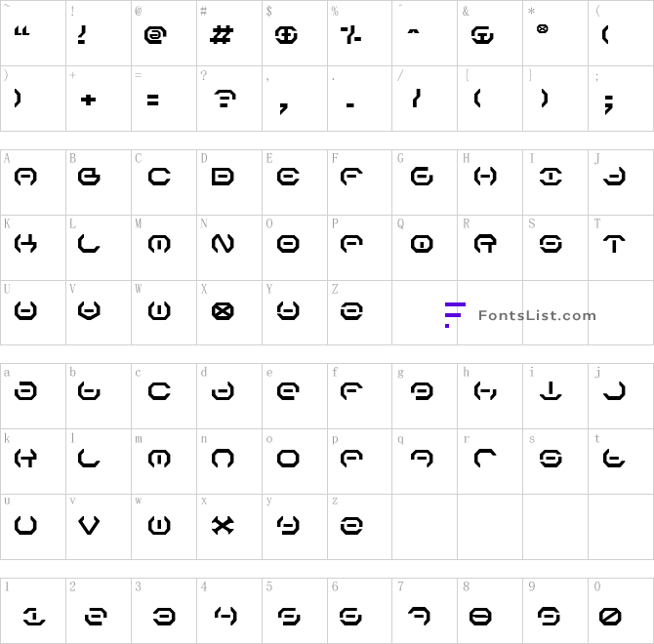Image resolution: width=654 pixels, height=644 pixels.
Task: Select the digit 0 glyph
Action: point(610,617)
